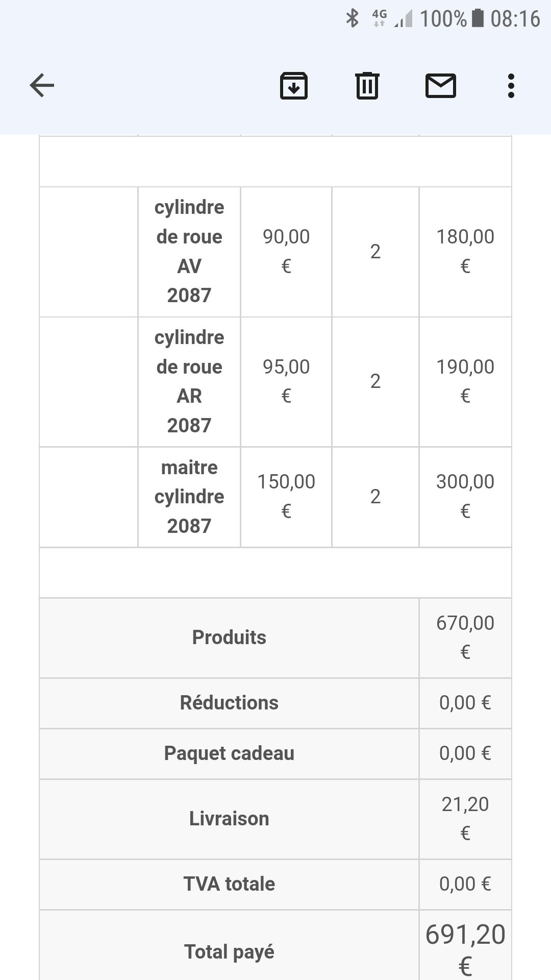Delete the email with trash icon
The height and width of the screenshot is (980, 551).
click(x=367, y=85)
